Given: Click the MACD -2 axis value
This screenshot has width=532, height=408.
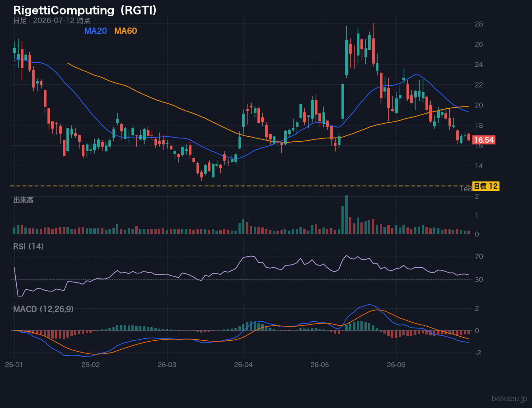Looking at the screenshot, I should (477, 353).
